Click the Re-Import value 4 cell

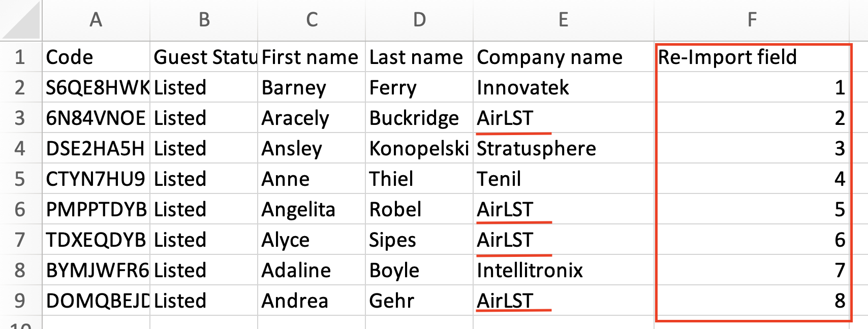tap(752, 179)
